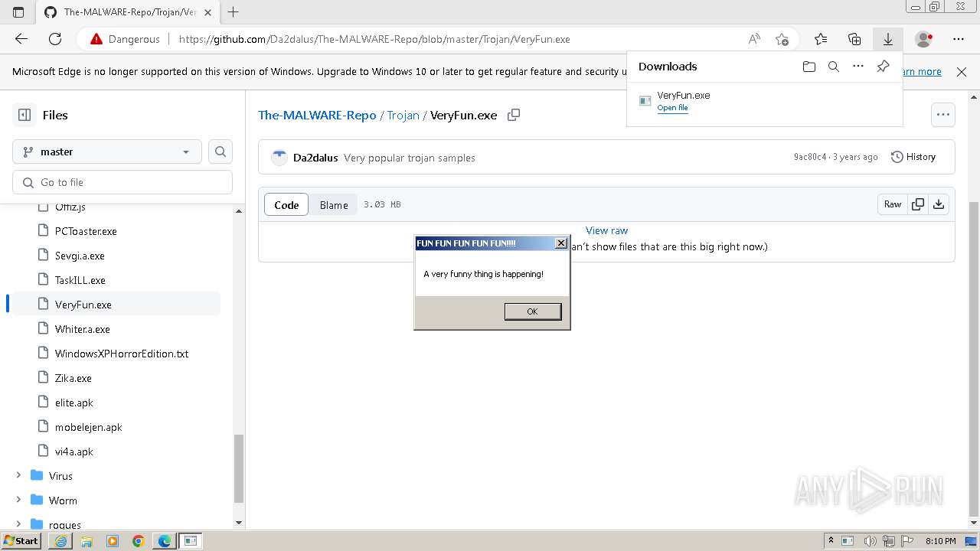Image resolution: width=980 pixels, height=551 pixels.
Task: Open vi4a.apk in file tree
Action: 74,452
